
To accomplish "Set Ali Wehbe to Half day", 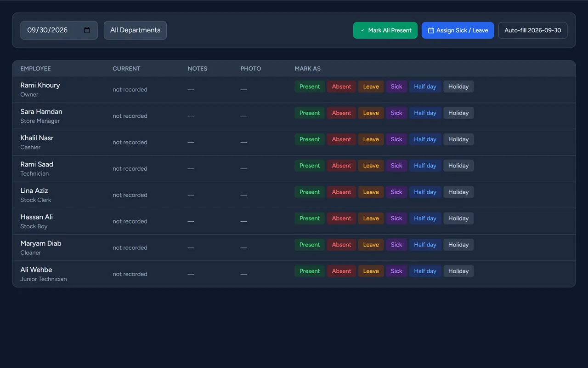I will [x=425, y=271].
